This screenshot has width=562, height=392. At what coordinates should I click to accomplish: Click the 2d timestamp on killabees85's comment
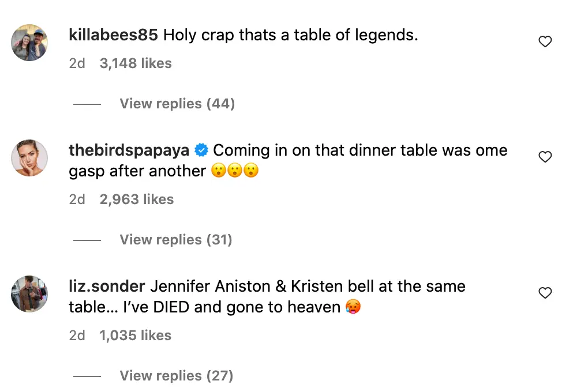(x=77, y=63)
